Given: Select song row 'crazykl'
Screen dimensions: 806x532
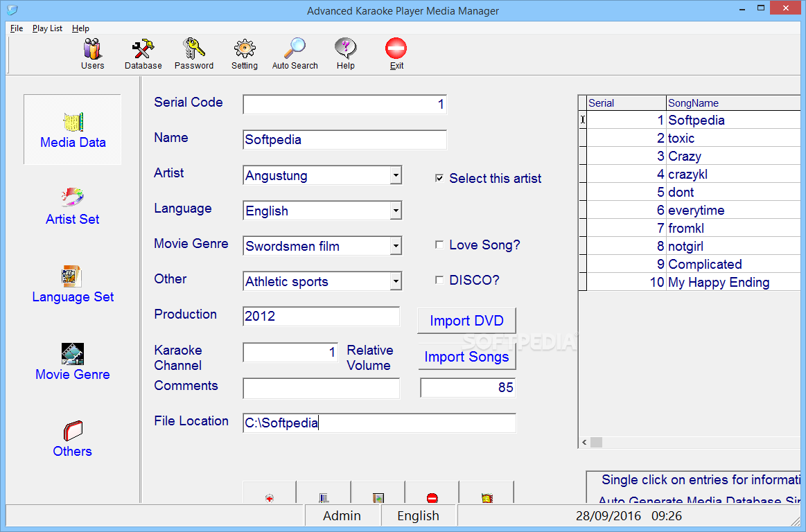Looking at the screenshot, I should [694, 174].
